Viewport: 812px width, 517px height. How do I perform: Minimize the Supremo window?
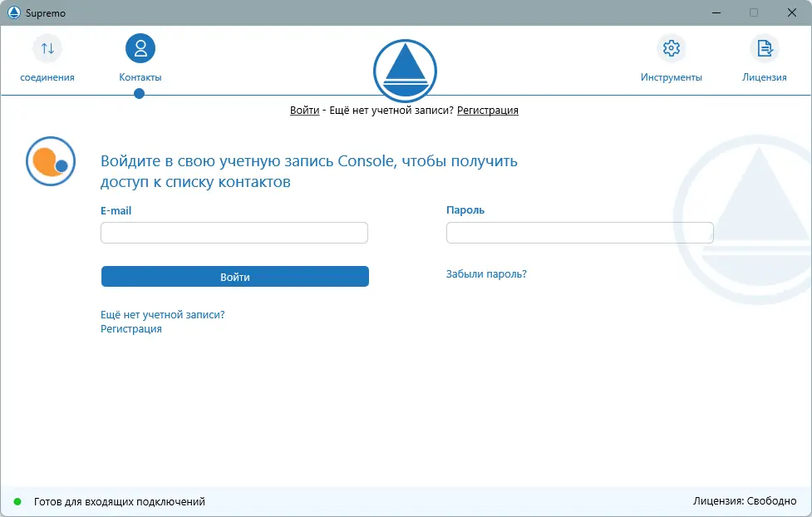click(x=716, y=12)
